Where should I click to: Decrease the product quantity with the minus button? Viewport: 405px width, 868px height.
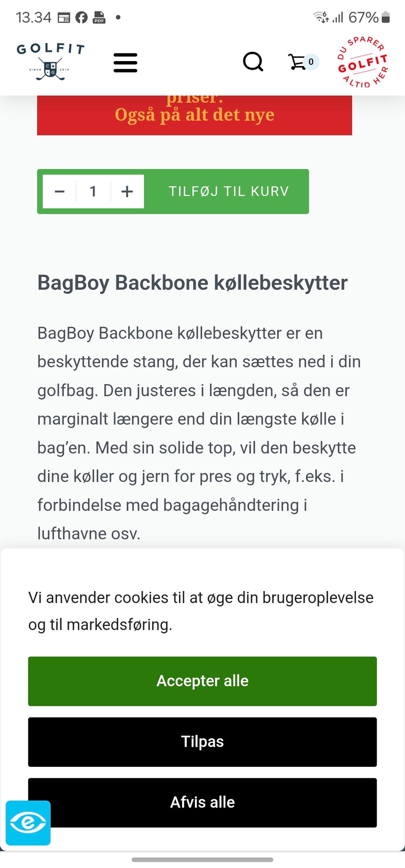pos(59,191)
